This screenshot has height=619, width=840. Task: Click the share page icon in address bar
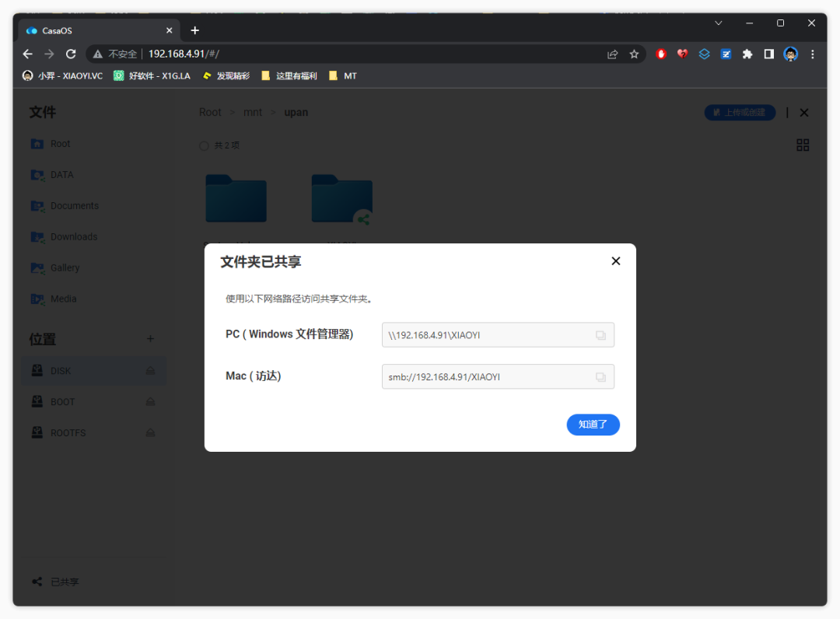click(612, 54)
